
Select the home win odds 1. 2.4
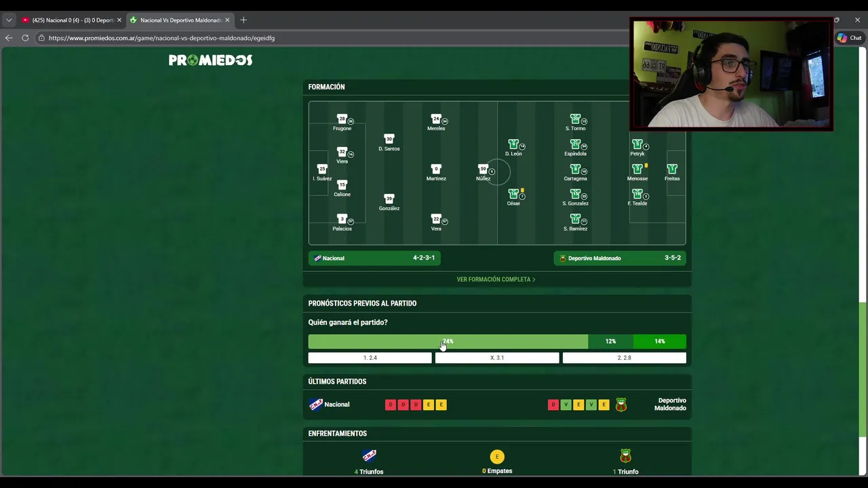[370, 358]
